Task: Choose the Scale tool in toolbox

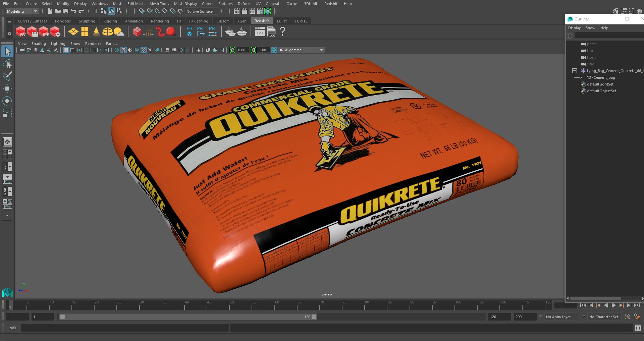Action: [x=7, y=113]
